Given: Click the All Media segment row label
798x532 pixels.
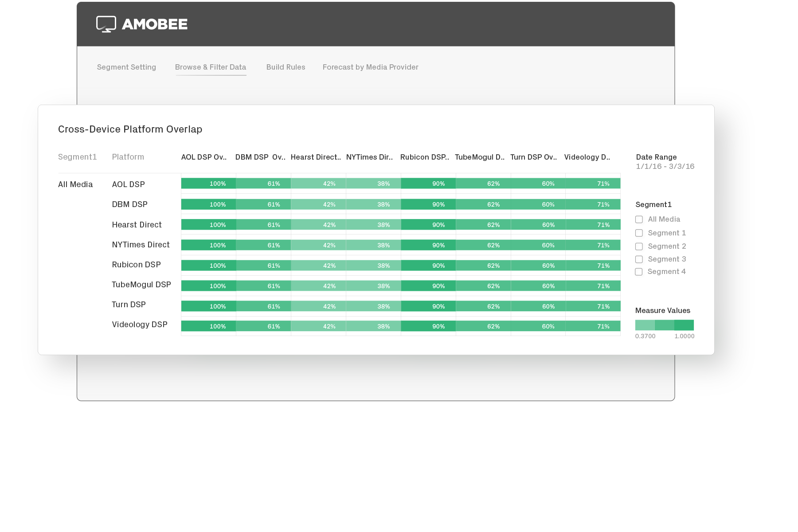Looking at the screenshot, I should [75, 184].
